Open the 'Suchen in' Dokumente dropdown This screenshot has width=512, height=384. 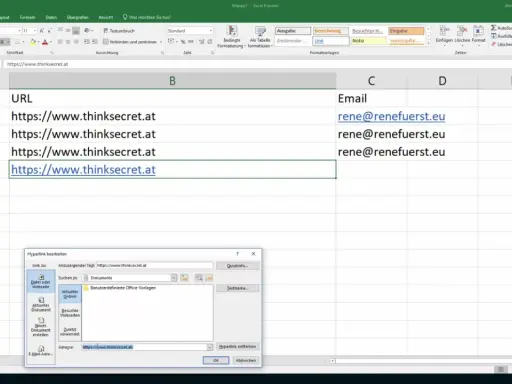coord(174,278)
